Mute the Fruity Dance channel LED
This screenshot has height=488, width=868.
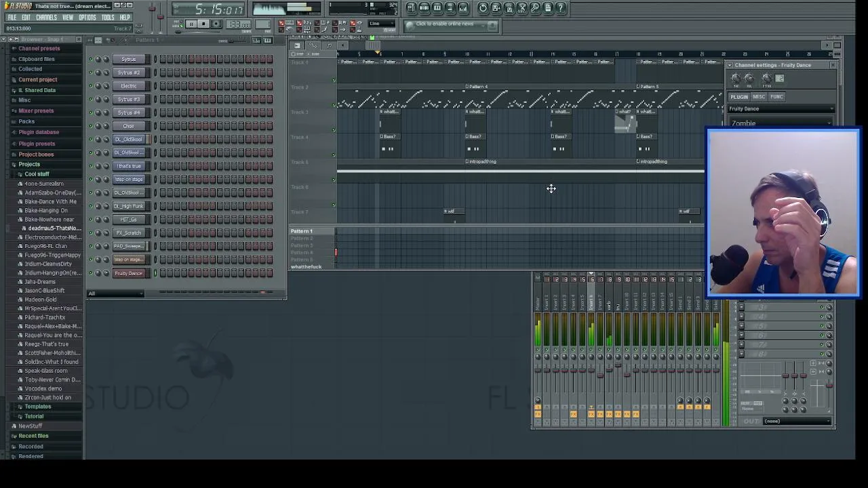coord(90,273)
